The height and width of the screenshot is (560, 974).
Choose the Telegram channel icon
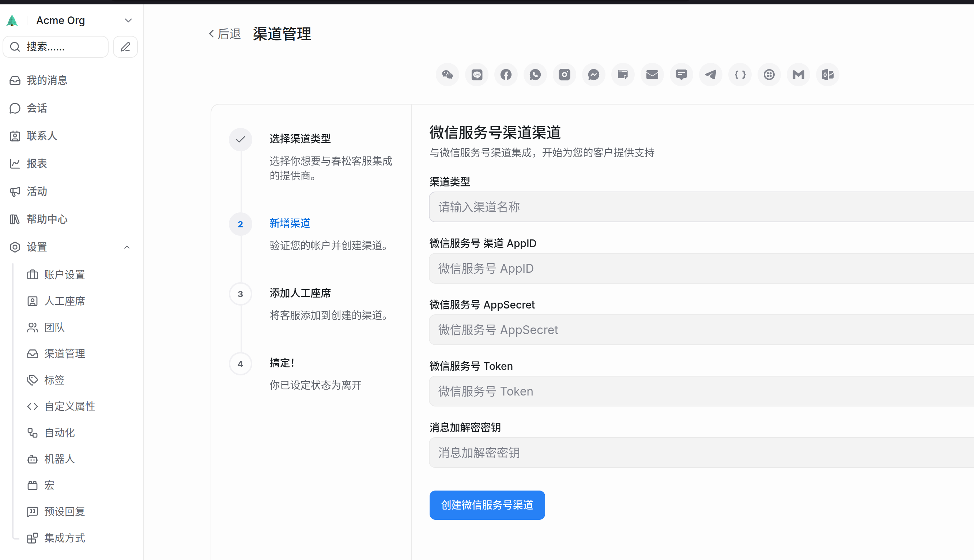pos(710,75)
